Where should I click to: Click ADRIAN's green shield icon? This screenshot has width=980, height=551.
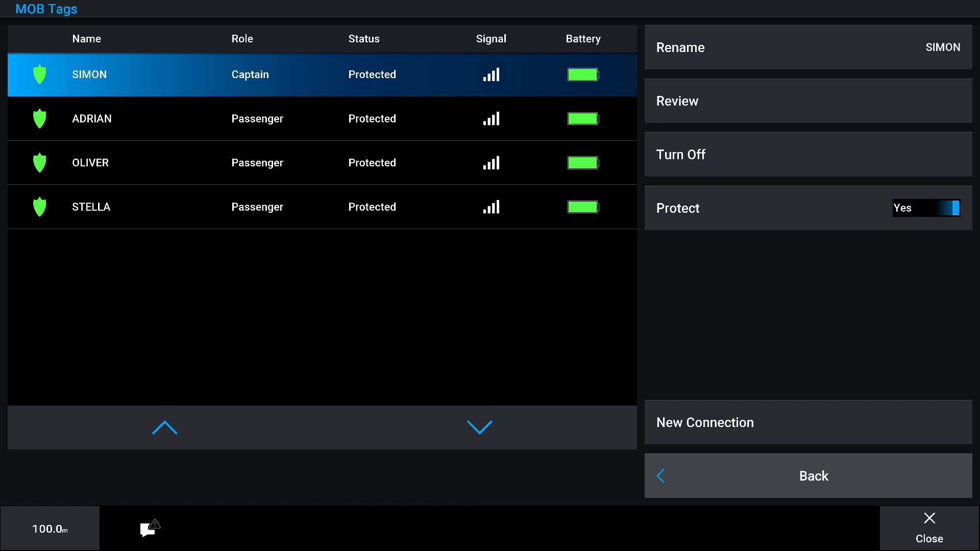(x=39, y=119)
